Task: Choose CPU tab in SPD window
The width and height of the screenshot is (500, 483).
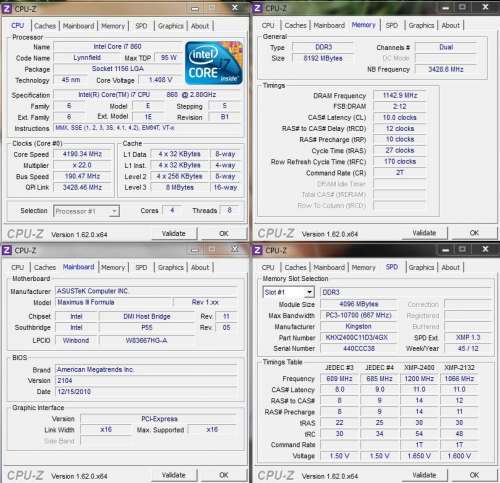Action: pyautogui.click(x=268, y=267)
